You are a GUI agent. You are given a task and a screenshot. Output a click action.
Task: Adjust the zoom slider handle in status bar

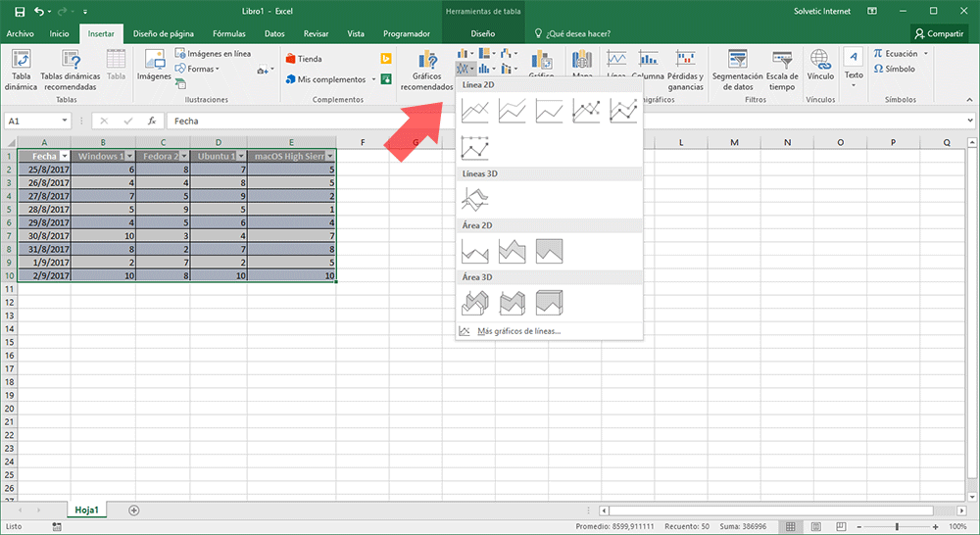(x=897, y=527)
